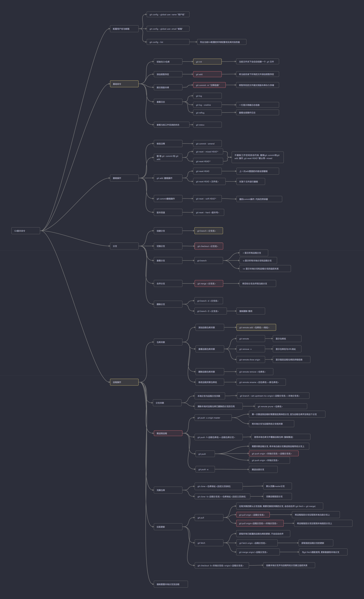Select the '版本回退' node
The image size is (364, 599).
point(168,212)
